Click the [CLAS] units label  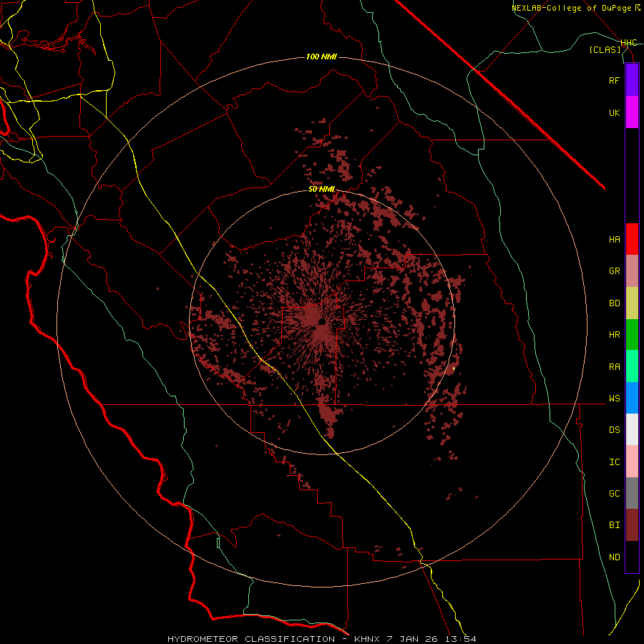tap(605, 49)
